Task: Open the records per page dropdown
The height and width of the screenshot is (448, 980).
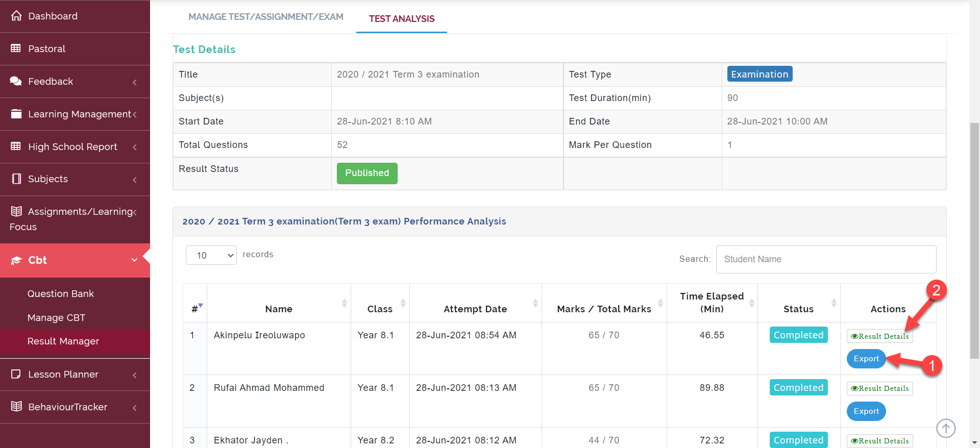Action: [x=211, y=255]
